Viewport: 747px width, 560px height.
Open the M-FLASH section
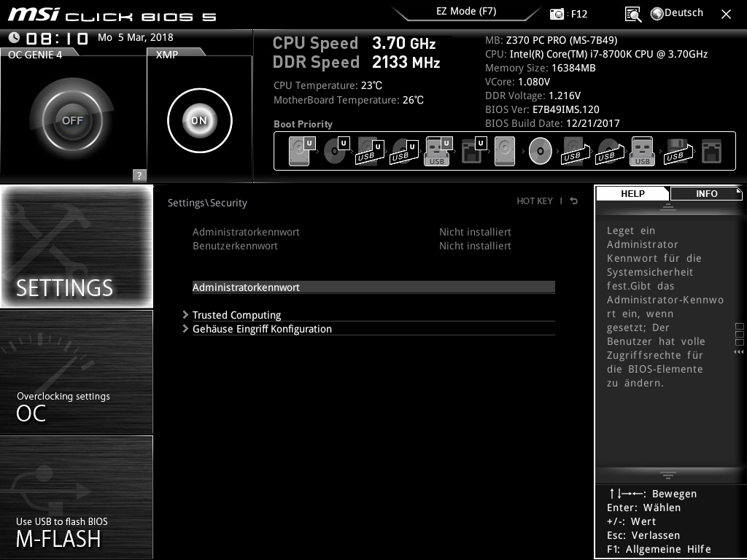click(77, 497)
